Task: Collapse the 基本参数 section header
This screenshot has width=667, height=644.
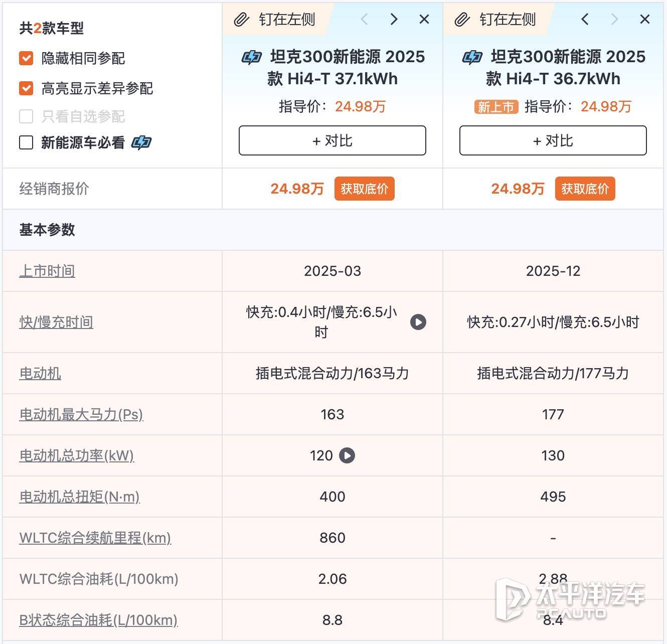Action: (47, 230)
